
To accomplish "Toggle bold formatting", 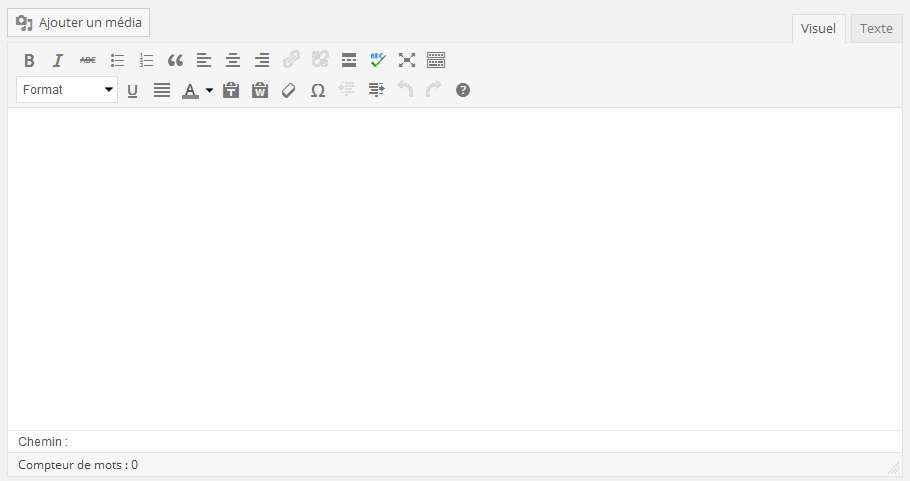I will tap(29, 60).
